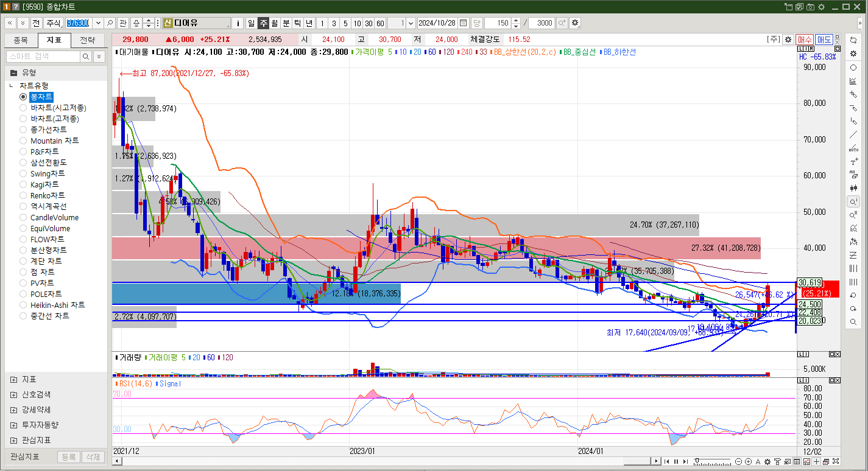This screenshot has height=471, width=868.
Task: Click the refresh sync icon in right toolbar
Action: click(x=853, y=40)
